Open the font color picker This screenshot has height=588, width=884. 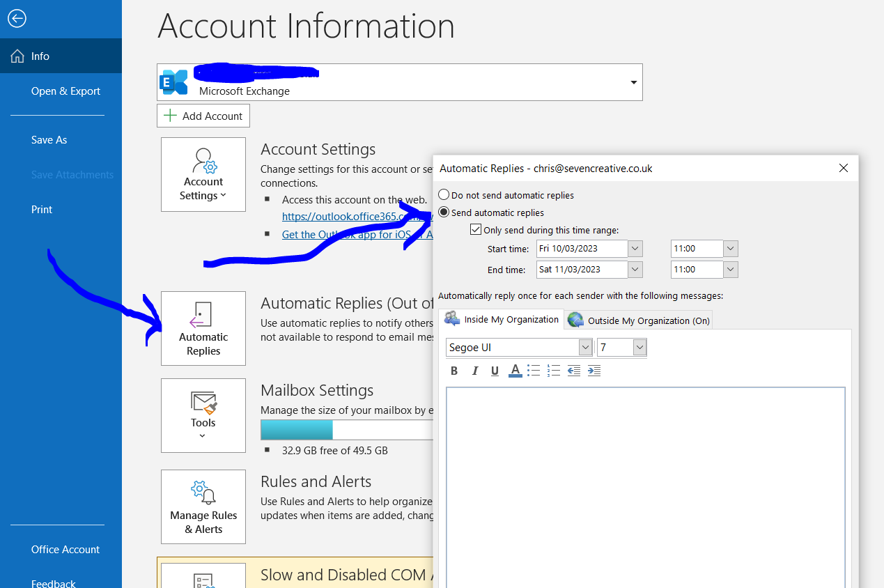(x=515, y=371)
